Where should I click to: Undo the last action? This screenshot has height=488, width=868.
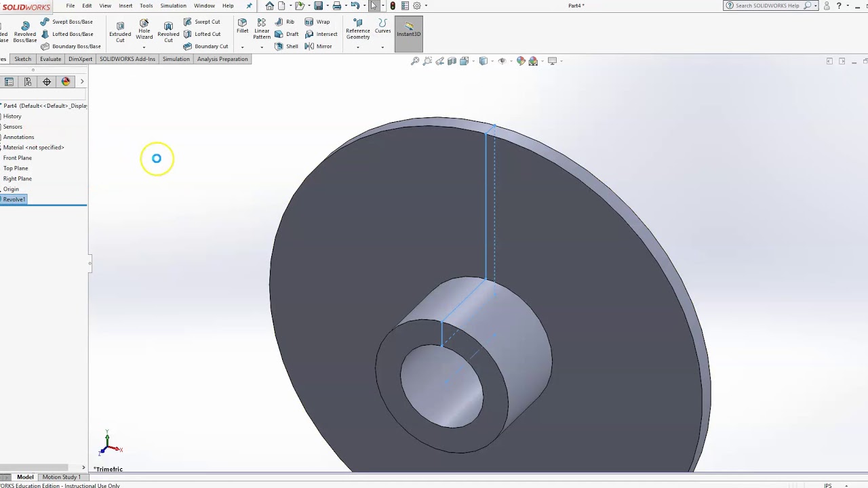tap(355, 5)
